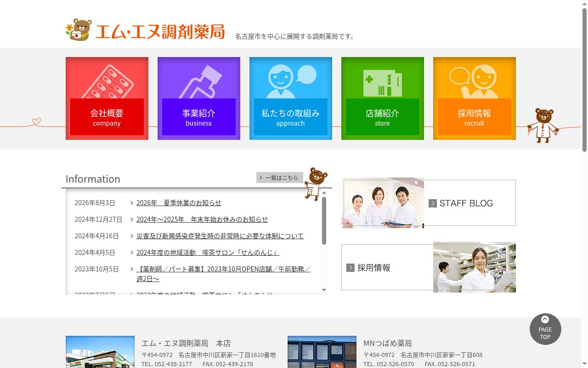Click the 本店 store photo thumbnail
588x368 pixels.
coord(100,352)
